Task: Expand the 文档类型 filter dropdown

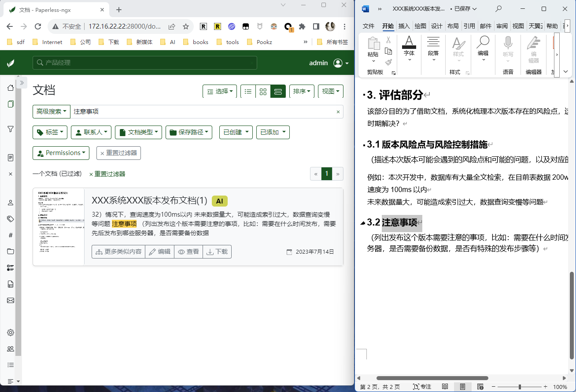Action: [138, 132]
